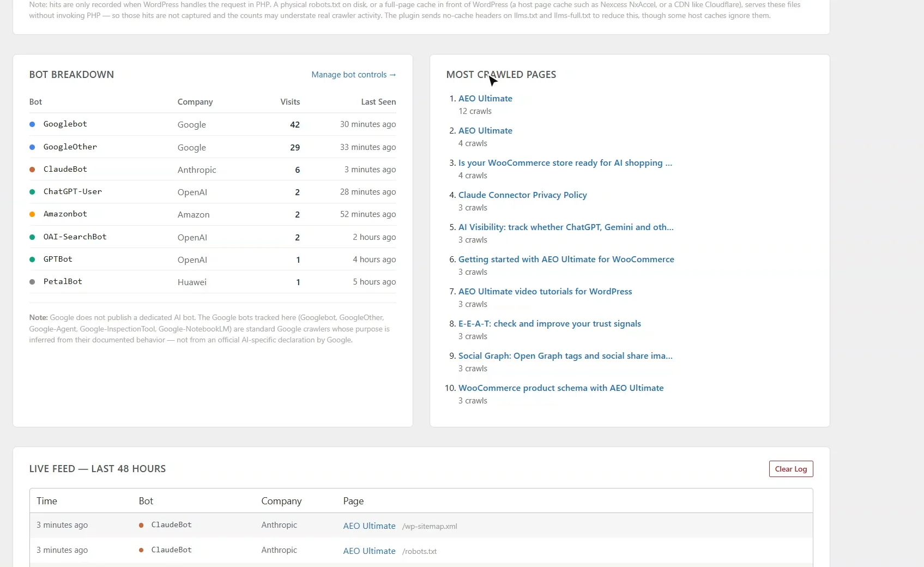Open AEO Ultimate link in the robots.txt feed row
Viewport: 924px width, 567px height.
point(369,551)
